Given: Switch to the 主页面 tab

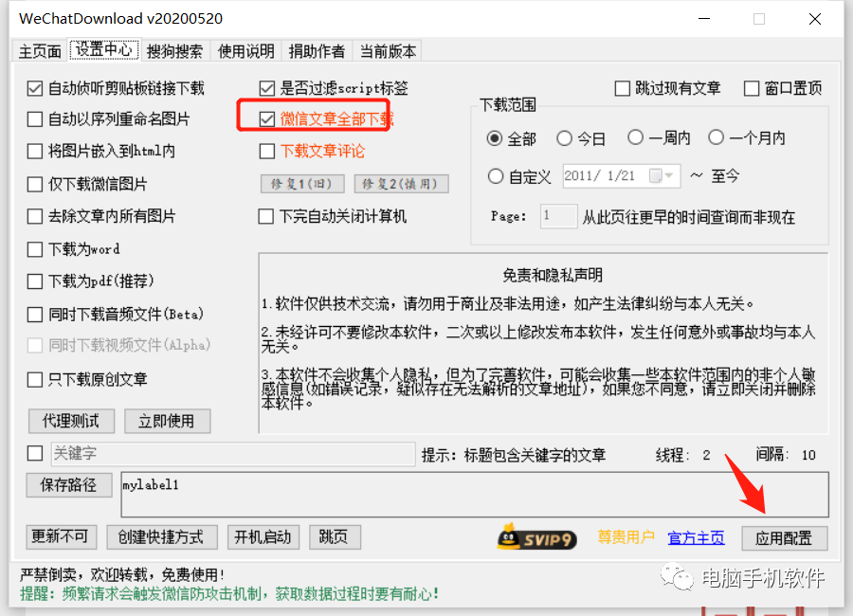Looking at the screenshot, I should (x=40, y=51).
